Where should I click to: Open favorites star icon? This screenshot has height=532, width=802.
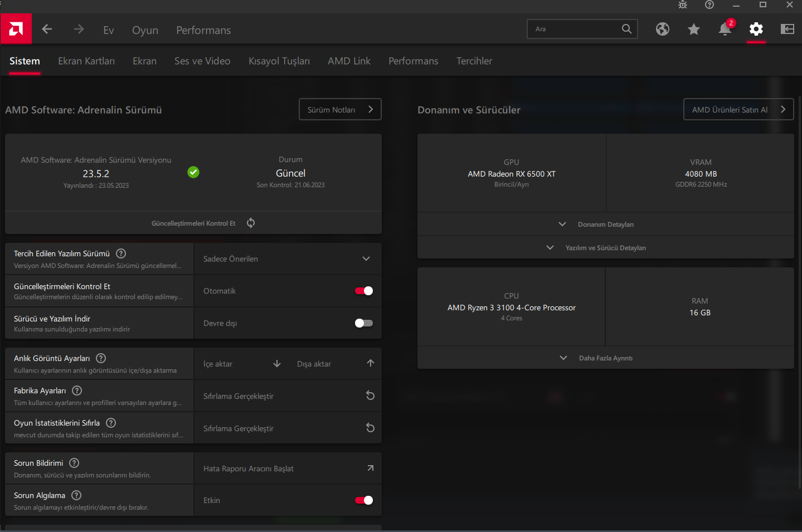[x=693, y=29]
